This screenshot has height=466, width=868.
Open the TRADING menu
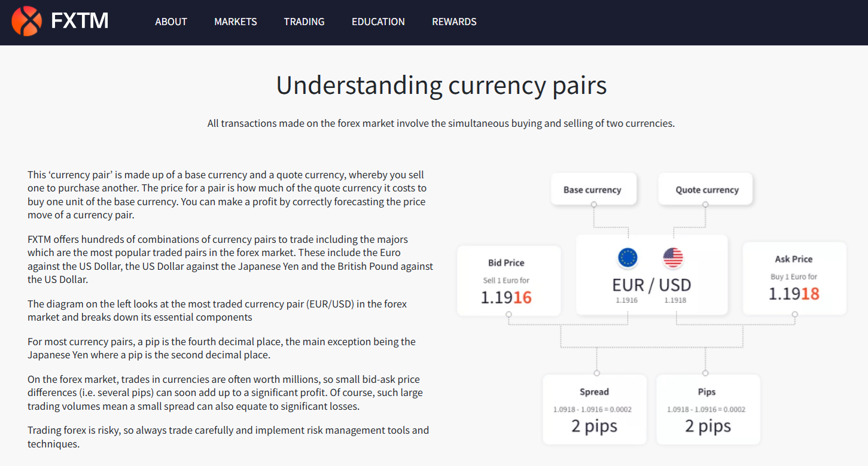pyautogui.click(x=304, y=22)
